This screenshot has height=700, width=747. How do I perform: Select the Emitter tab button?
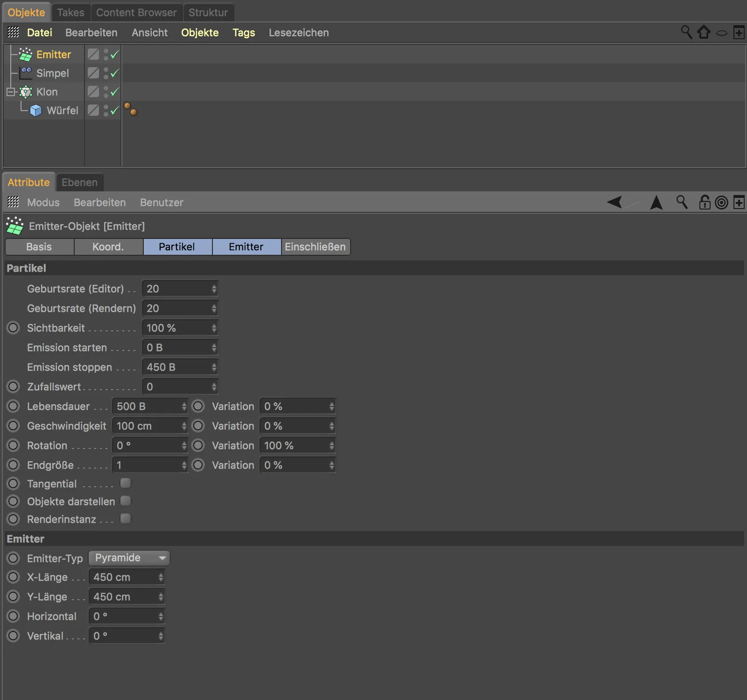pyautogui.click(x=247, y=247)
